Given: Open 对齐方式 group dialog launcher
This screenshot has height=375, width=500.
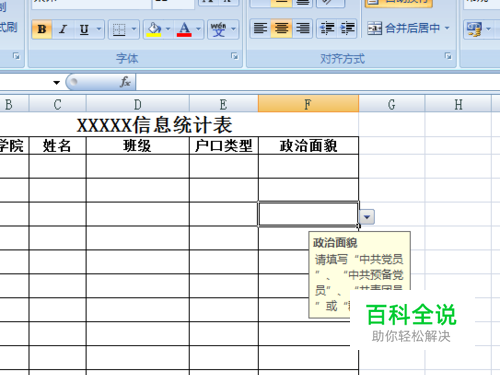Looking at the screenshot, I should 448,56.
